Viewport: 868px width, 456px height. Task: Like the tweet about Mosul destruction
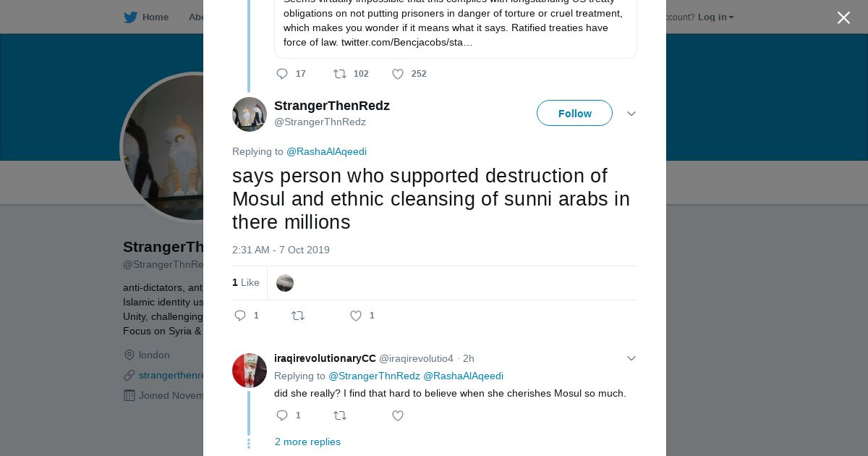[356, 316]
